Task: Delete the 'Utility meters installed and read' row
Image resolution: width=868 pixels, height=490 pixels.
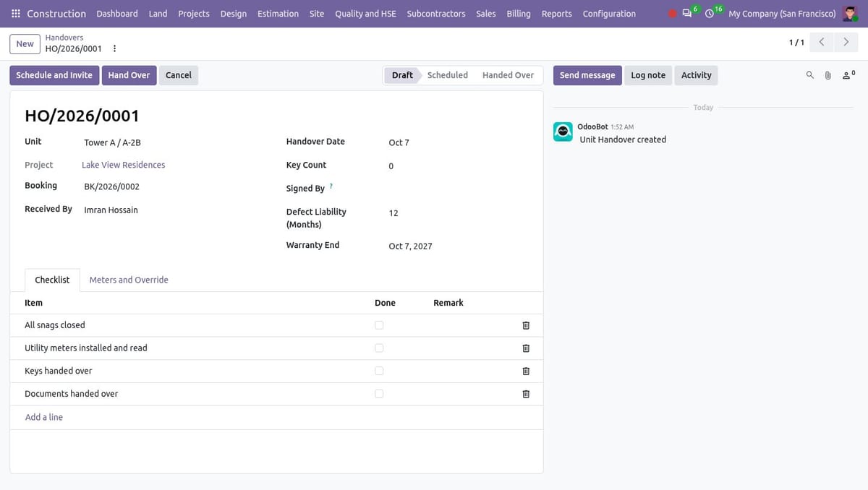Action: tap(526, 348)
